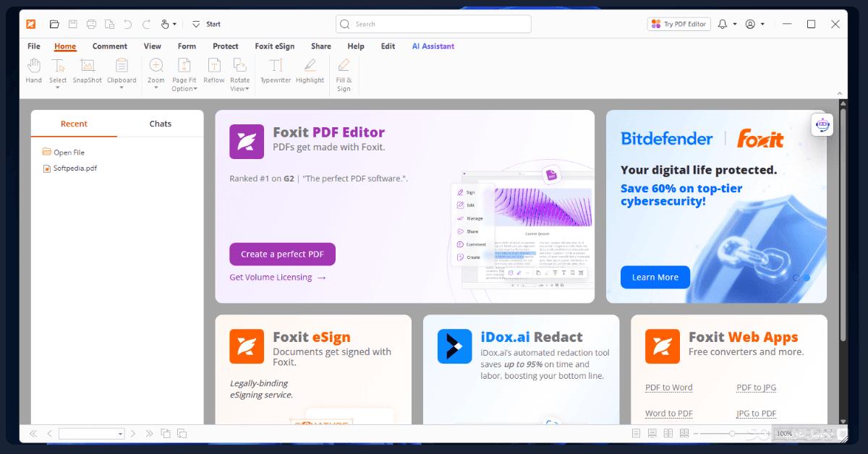Open the page number combo box
This screenshot has height=454, width=868.
tap(92, 434)
